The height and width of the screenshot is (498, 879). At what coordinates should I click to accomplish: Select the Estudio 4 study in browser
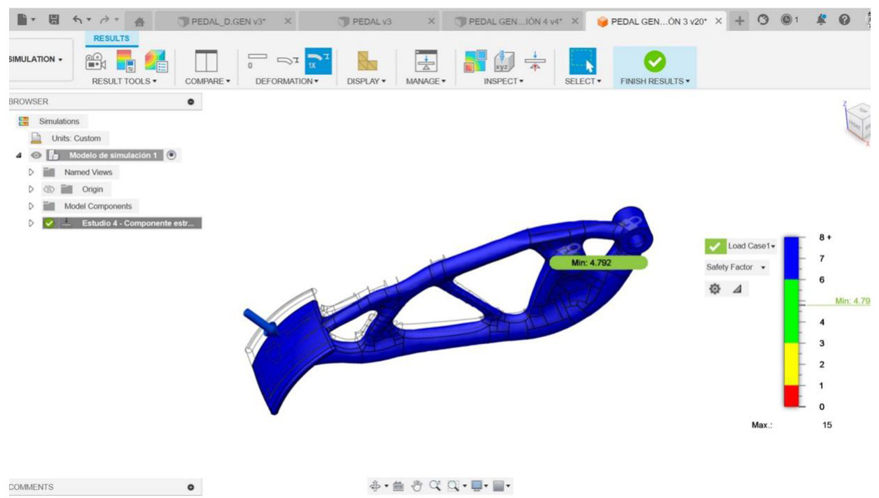pos(140,223)
